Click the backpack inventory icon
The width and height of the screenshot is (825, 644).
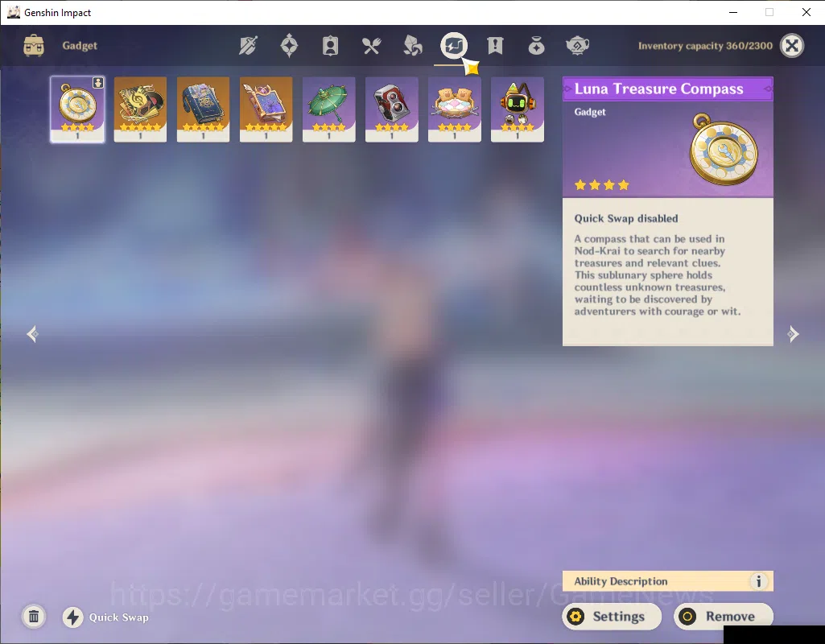(34, 46)
